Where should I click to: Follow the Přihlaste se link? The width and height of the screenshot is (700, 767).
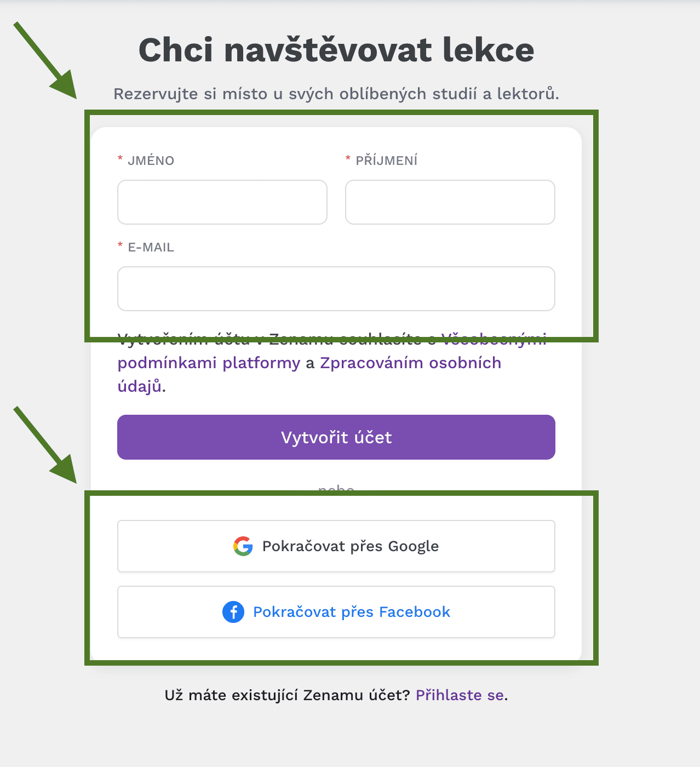[x=460, y=695]
